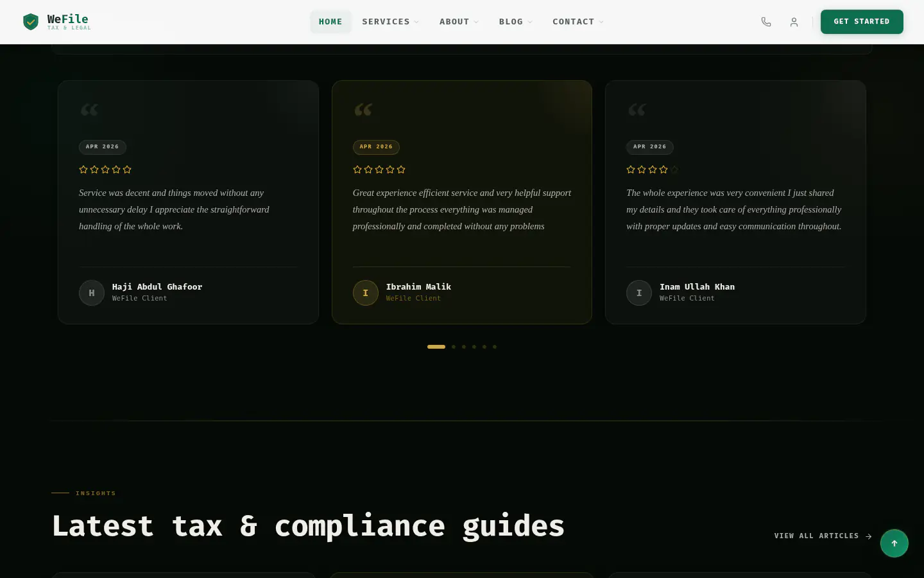
Task: Click the name Ibrahim Malik
Action: (418, 287)
